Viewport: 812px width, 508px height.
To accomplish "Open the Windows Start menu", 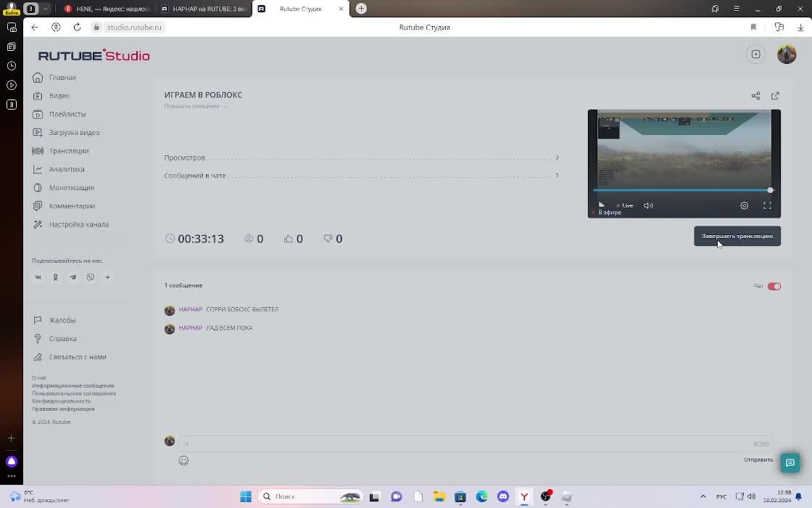I will click(246, 496).
